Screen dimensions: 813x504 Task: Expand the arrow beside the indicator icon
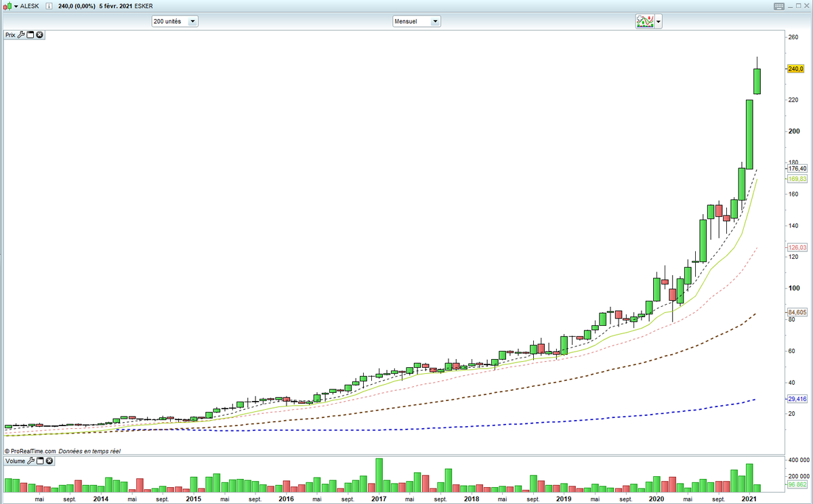pos(659,22)
